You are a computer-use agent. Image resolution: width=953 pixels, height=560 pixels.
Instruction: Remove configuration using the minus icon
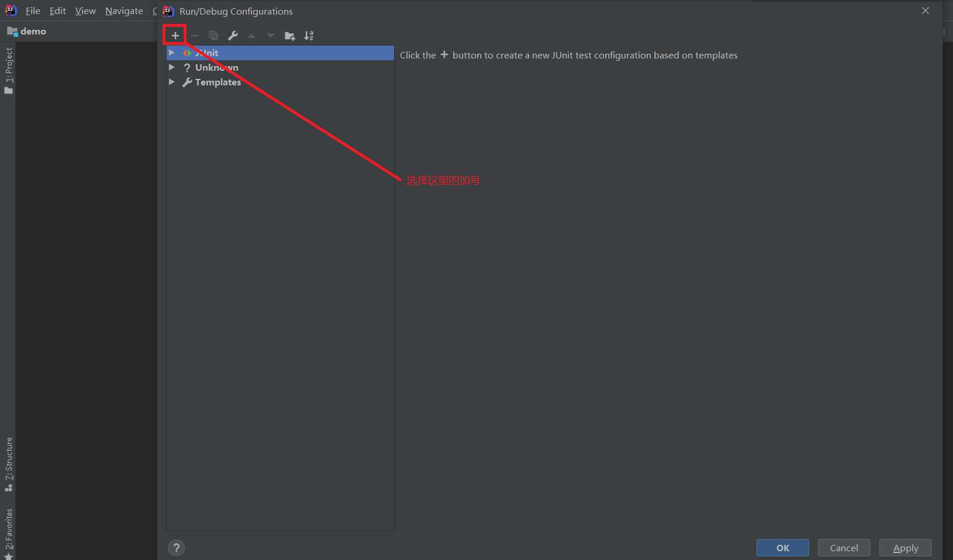click(195, 36)
